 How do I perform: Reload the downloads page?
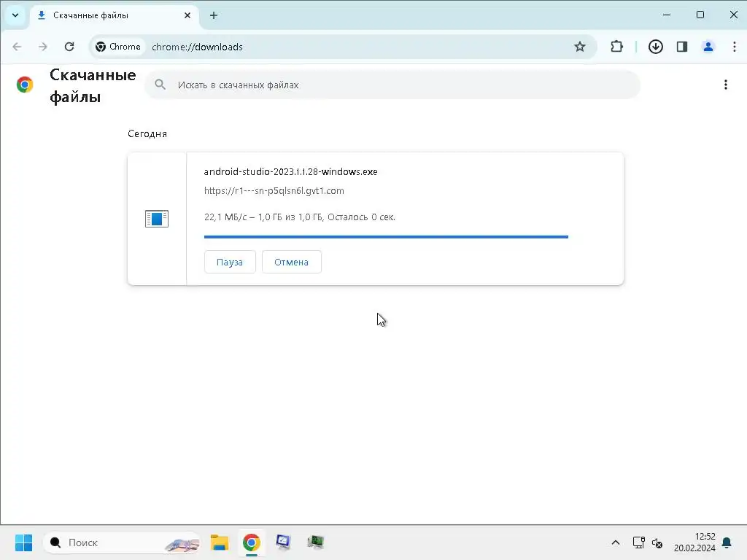coord(69,47)
